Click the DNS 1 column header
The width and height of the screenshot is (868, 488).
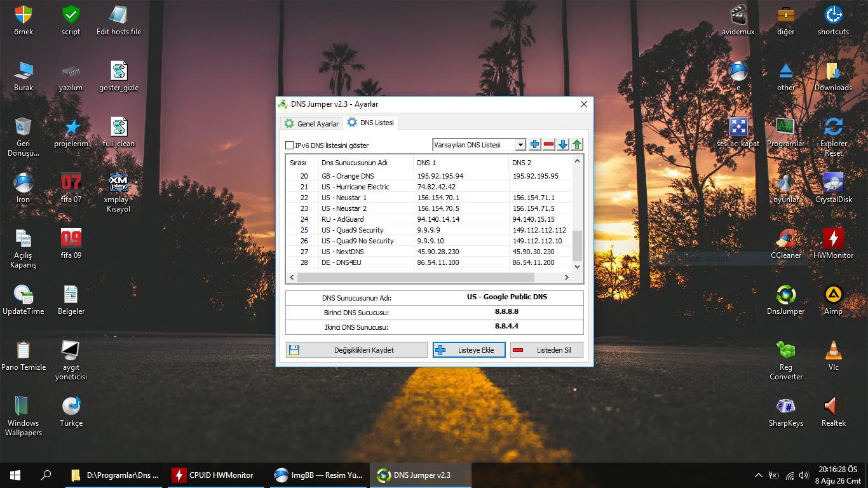(461, 163)
